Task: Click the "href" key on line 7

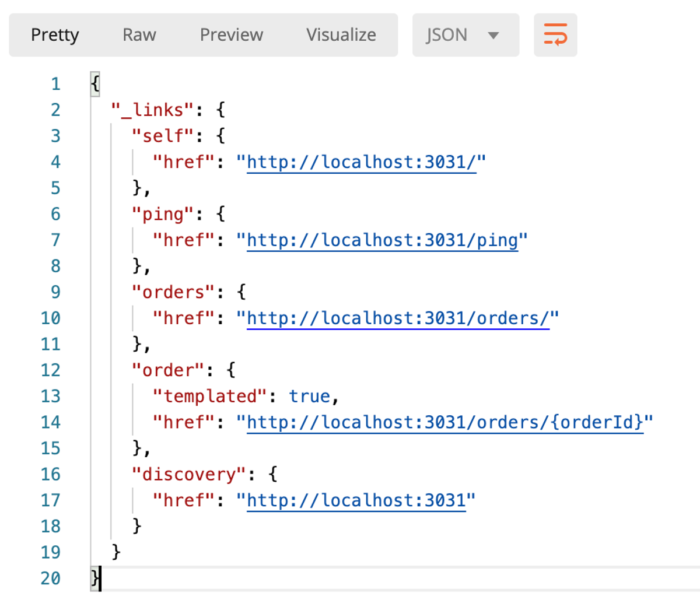Action: click(184, 240)
